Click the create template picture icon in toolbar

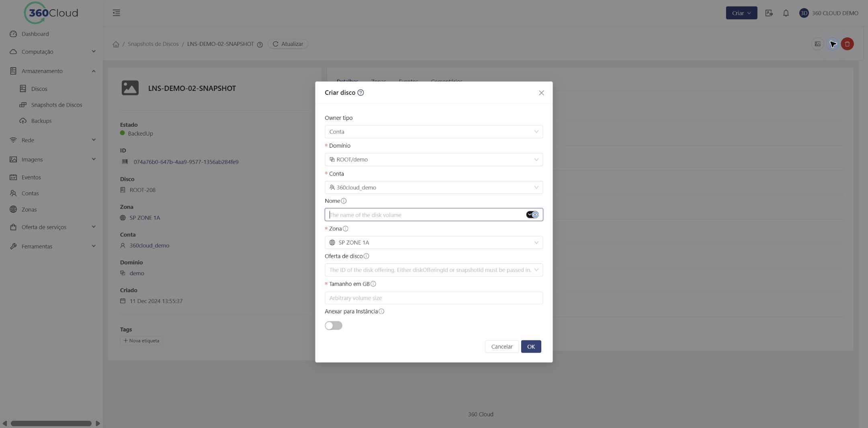[x=817, y=44]
